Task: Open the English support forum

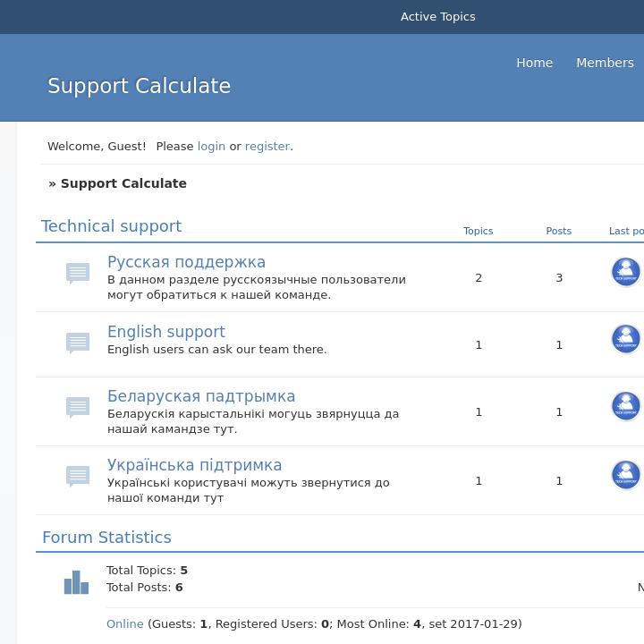Action: (x=166, y=332)
